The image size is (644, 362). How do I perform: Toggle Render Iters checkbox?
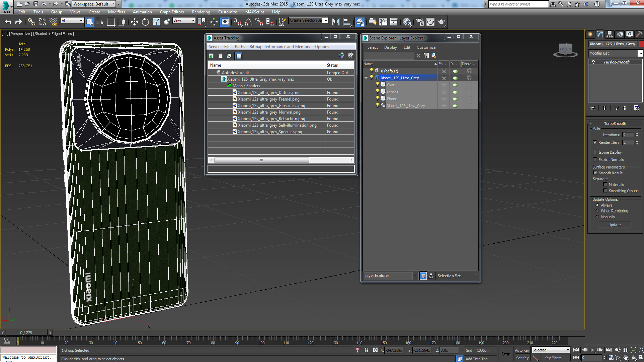pyautogui.click(x=595, y=142)
